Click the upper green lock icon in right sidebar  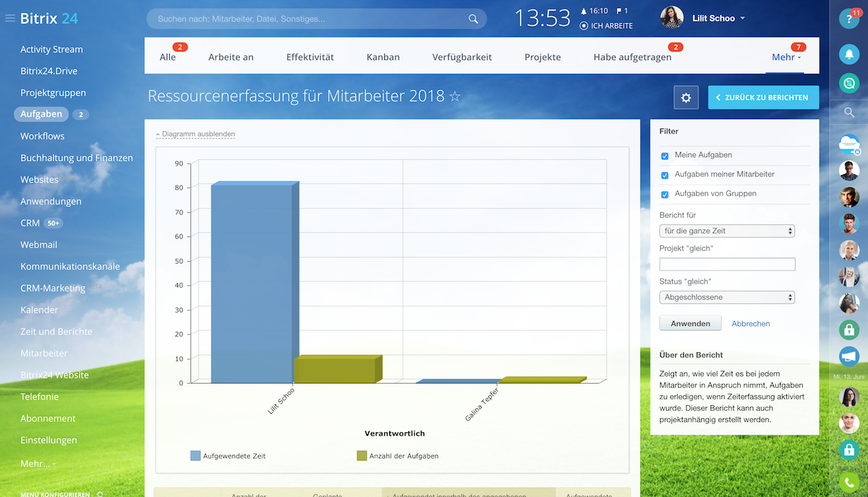849,329
